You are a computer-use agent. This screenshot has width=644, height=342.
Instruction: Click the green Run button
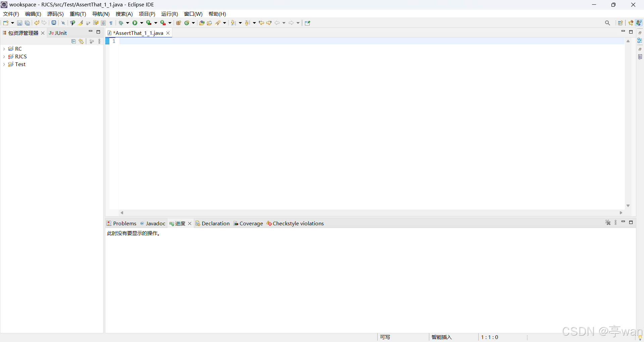pyautogui.click(x=135, y=23)
